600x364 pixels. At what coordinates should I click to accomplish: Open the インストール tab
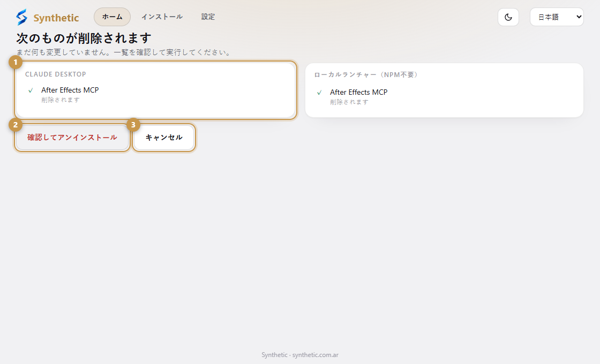[x=162, y=17]
